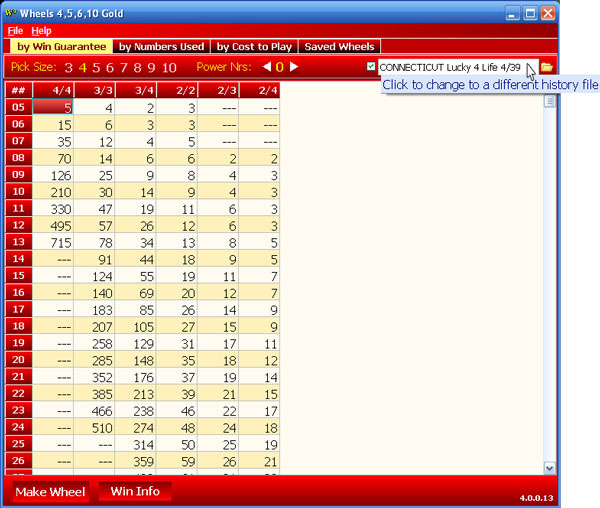Click the scrollbar down arrow

tap(549, 468)
